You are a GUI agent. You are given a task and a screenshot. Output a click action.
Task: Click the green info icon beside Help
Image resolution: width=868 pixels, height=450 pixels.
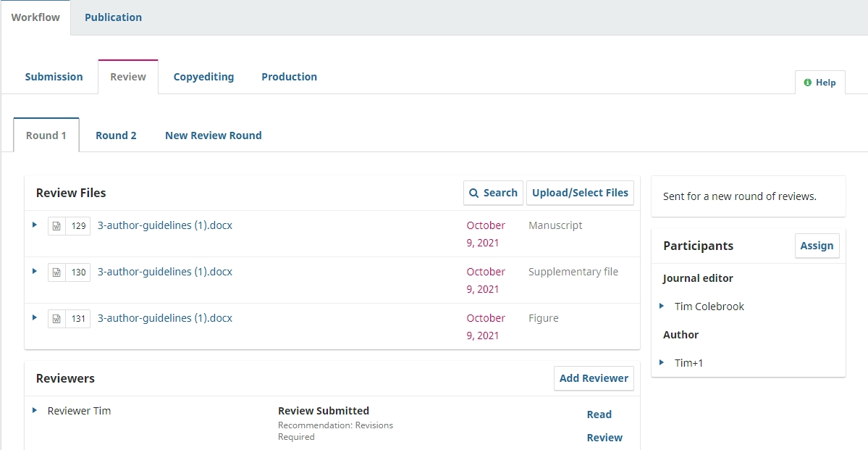pyautogui.click(x=808, y=83)
